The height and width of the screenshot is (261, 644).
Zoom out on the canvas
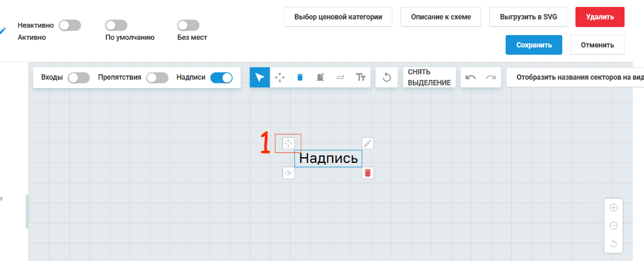click(614, 226)
